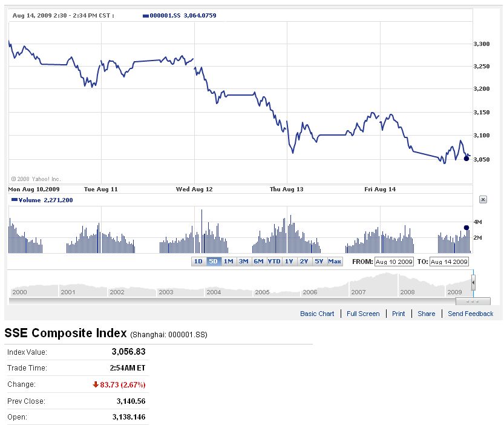Switch chart to 3M range
The image size is (504, 425).
click(243, 262)
